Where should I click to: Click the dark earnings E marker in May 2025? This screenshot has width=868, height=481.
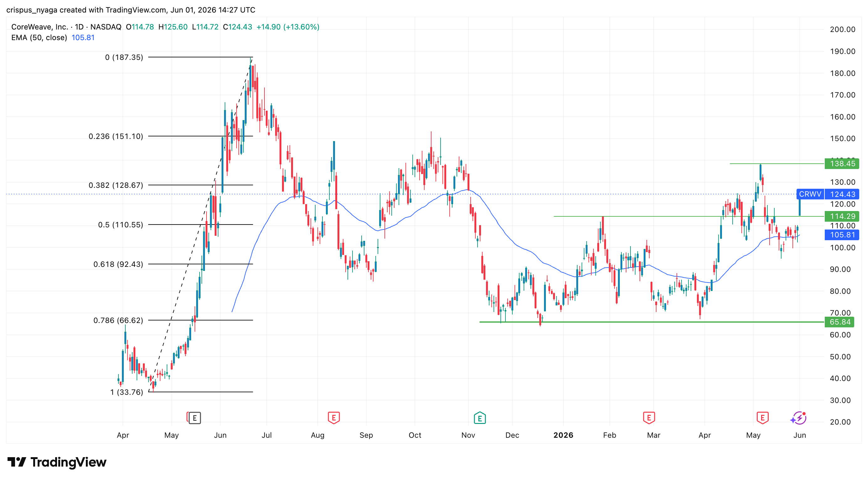point(194,418)
